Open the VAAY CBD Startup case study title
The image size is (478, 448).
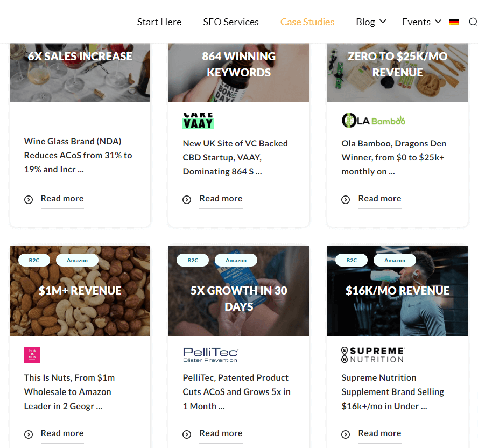235,157
